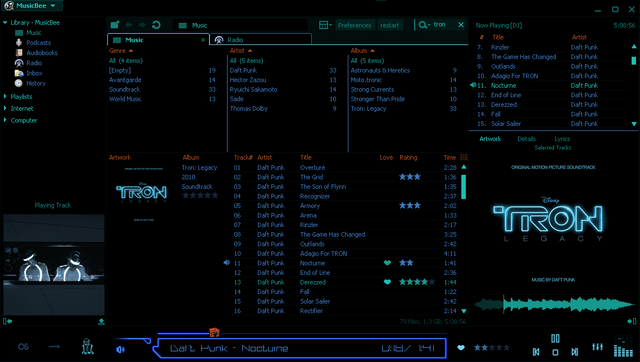Click the search field containing tron
This screenshot has width=640, height=362.
[444, 24]
